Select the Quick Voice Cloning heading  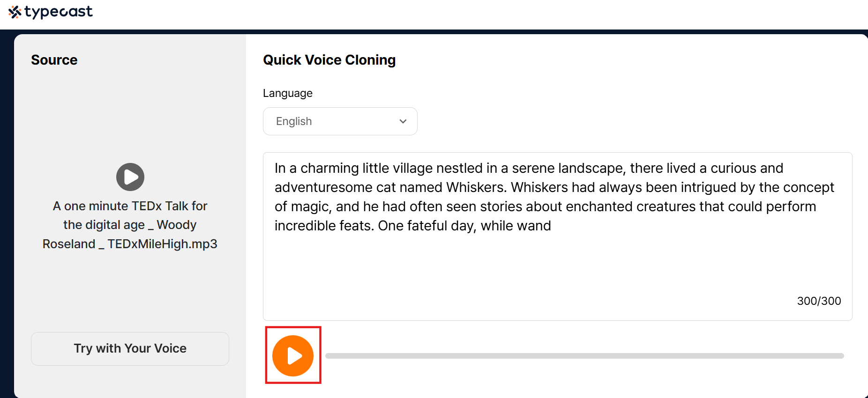[x=329, y=59]
